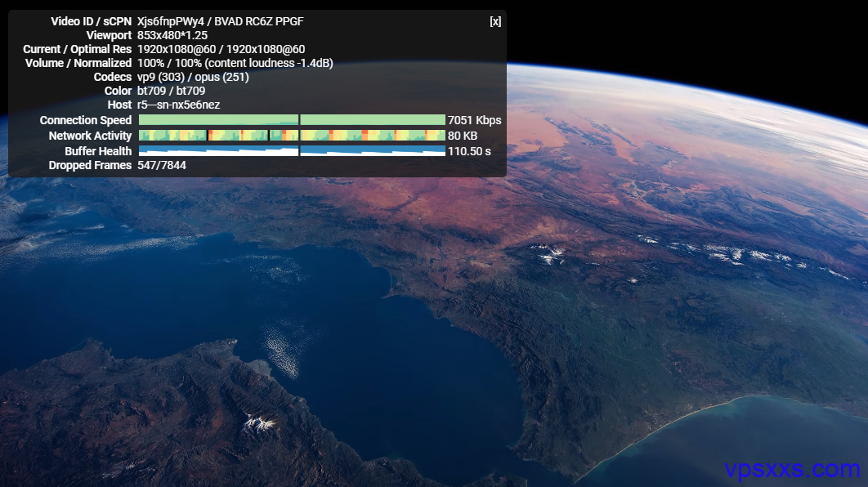
Task: Click the Current / Optimal Res label
Action: click(x=78, y=49)
